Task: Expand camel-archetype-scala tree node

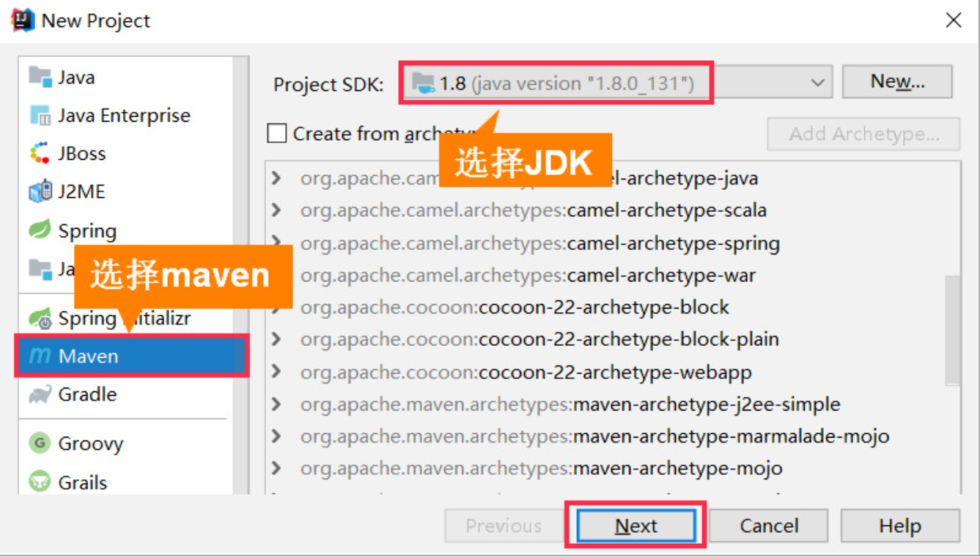Action: [276, 210]
